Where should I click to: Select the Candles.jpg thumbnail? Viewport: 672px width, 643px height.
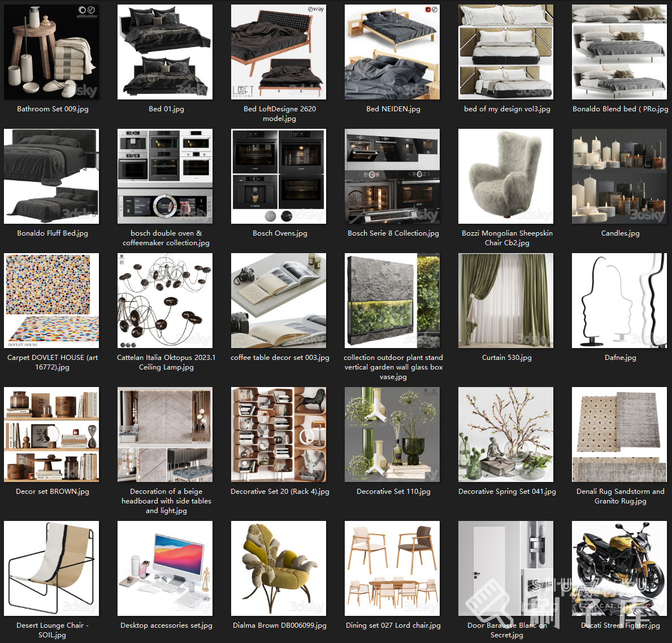[x=619, y=176]
